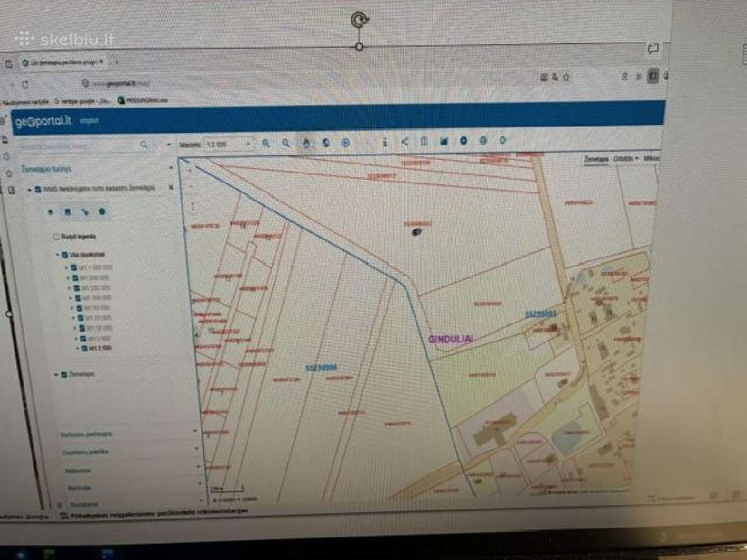
Task: Click the GINDULIAI label on map
Action: click(x=451, y=338)
